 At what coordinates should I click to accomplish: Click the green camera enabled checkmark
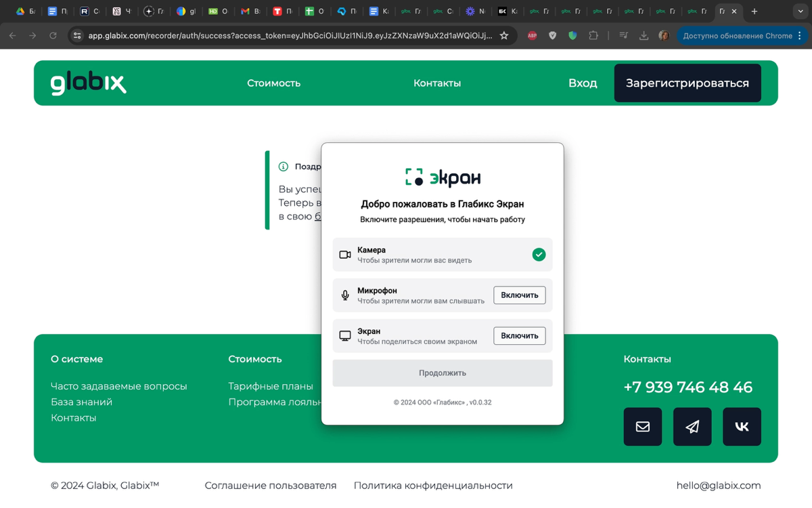[539, 255]
